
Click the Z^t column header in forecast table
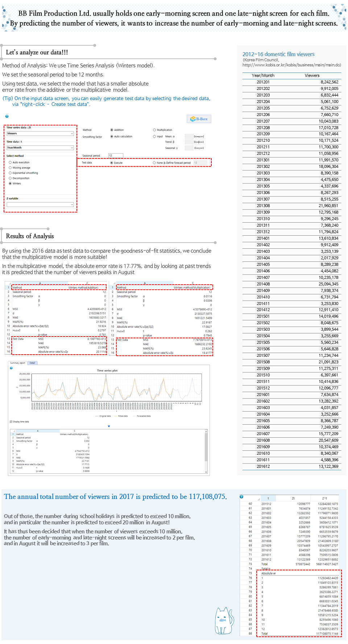point(324,499)
